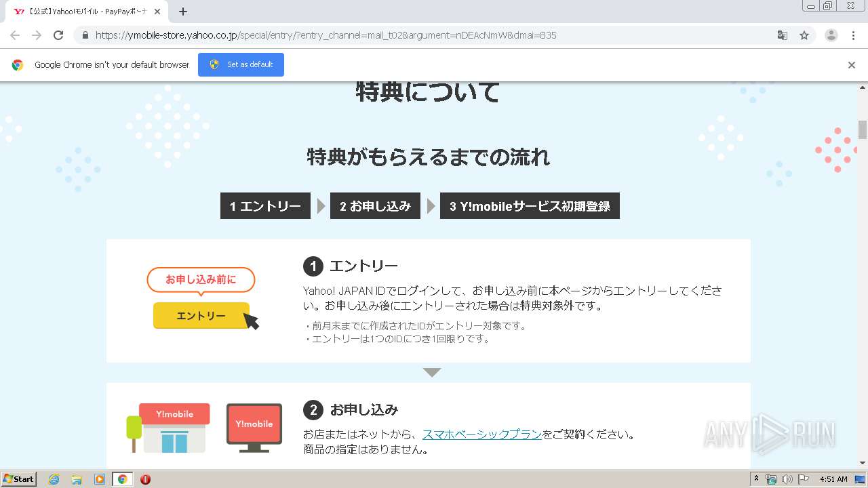This screenshot has width=868, height=488.
Task: Bookmark this page with the star icon
Action: (x=804, y=35)
